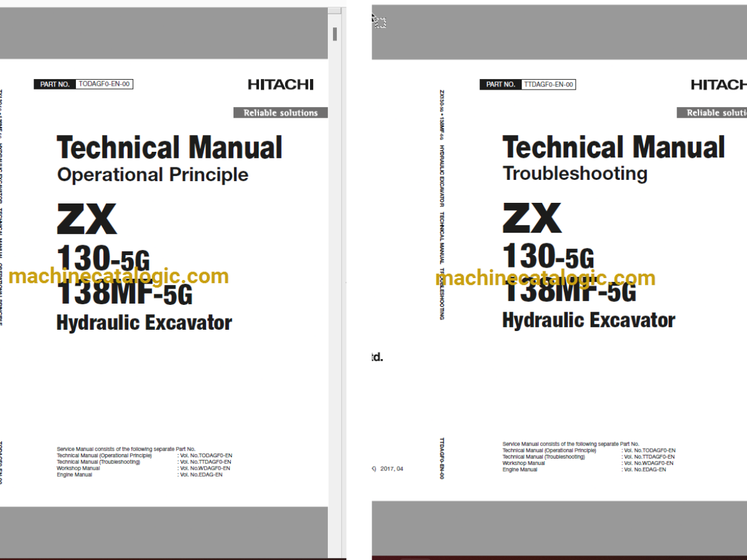This screenshot has height=560, width=747.
Task: Click the PART NO. label on the right page
Action: [x=500, y=85]
